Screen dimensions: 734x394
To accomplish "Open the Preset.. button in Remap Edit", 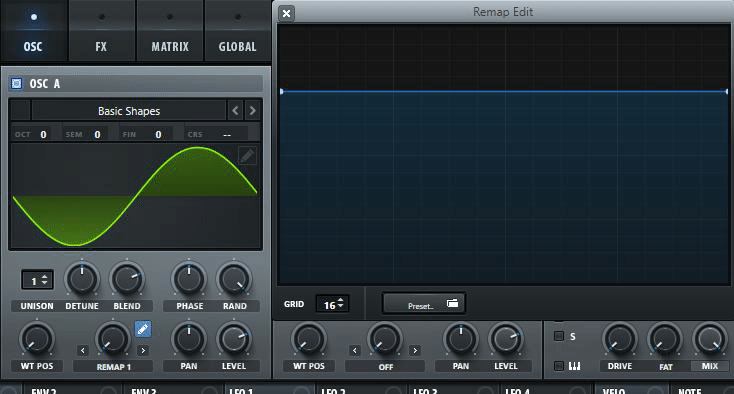I will [424, 304].
